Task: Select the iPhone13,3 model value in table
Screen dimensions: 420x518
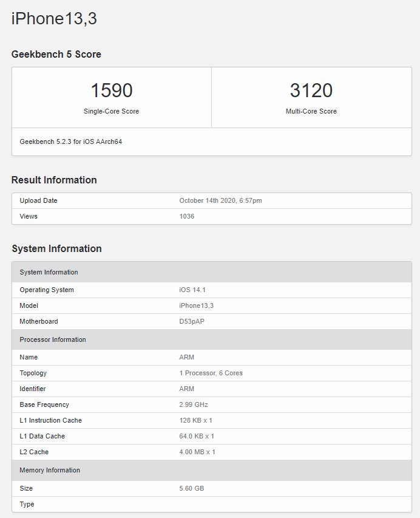Action: [197, 305]
